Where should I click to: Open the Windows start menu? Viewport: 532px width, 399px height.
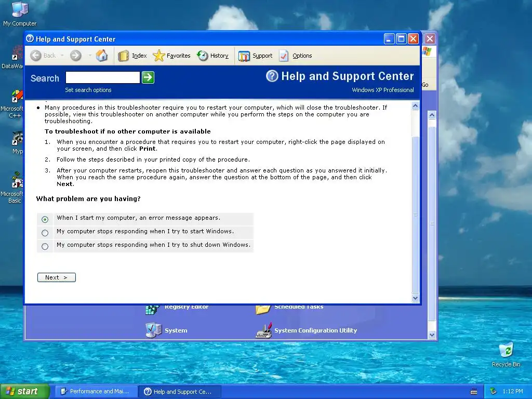(24, 392)
